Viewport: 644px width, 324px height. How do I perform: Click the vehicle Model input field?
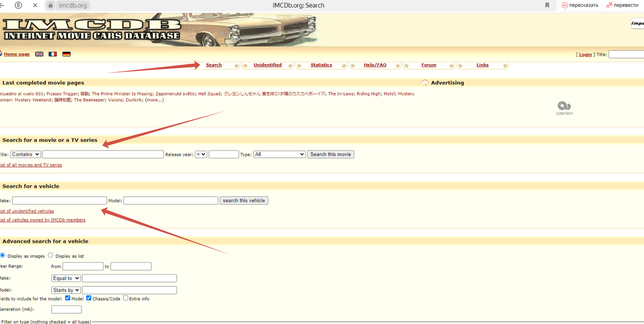[171, 200]
